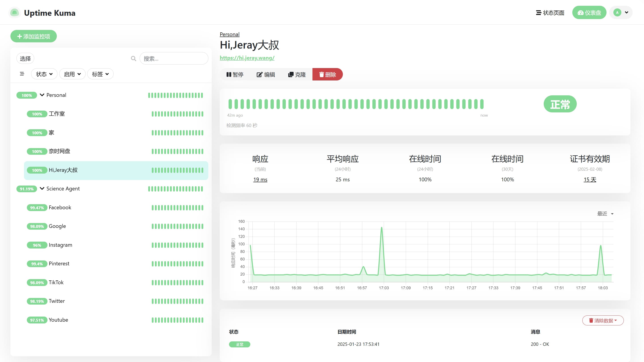Open the 仪表盘 dashboard
This screenshot has height=362, width=644.
pos(589,12)
